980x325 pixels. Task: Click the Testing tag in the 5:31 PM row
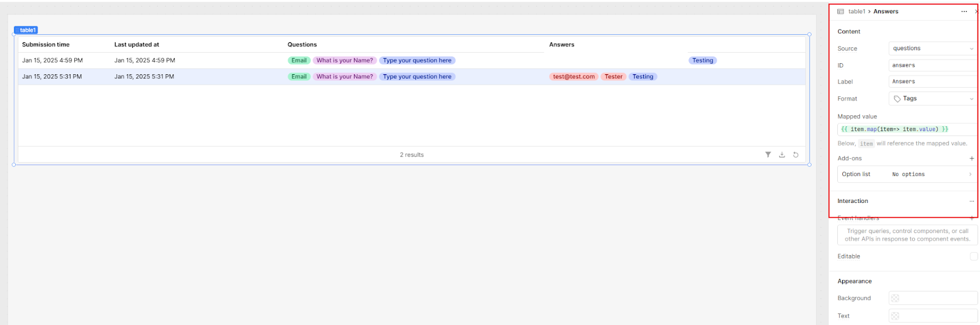[x=643, y=77]
